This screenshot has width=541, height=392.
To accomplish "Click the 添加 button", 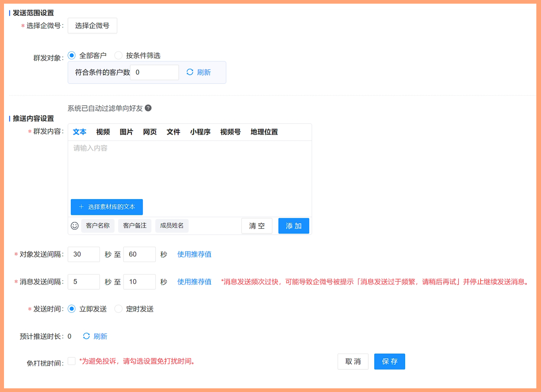I will (x=294, y=226).
